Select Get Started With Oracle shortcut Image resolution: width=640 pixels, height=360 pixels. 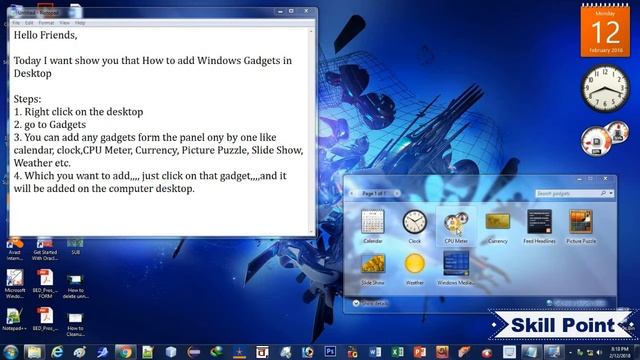coord(45,250)
